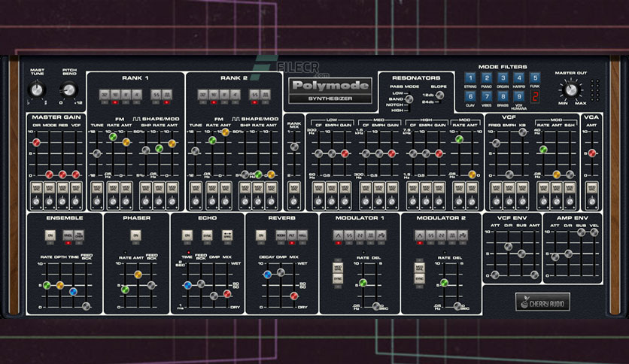This screenshot has height=364, width=629.
Task: Click the Ensemble FEED BCK slider handle
Action: [87, 307]
